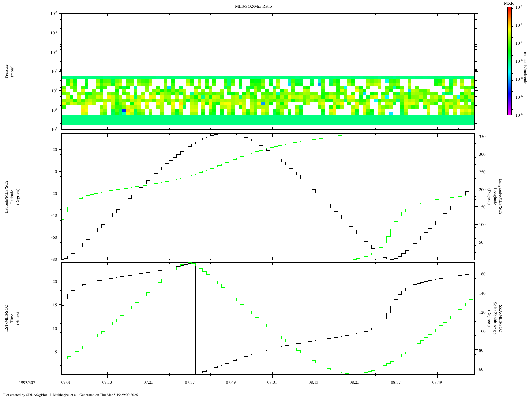Select the MXR label above the colorbar
Image resolution: width=532 pixels, height=399 pixels.
509,3
